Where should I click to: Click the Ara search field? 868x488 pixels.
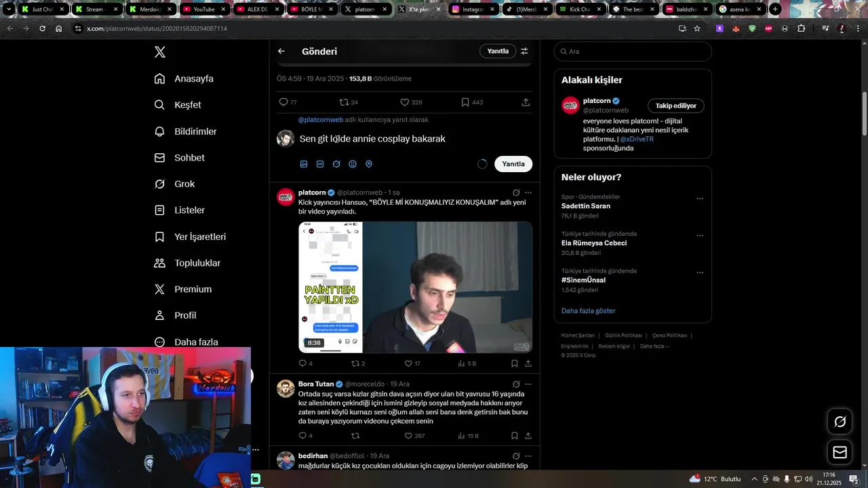[x=633, y=52]
